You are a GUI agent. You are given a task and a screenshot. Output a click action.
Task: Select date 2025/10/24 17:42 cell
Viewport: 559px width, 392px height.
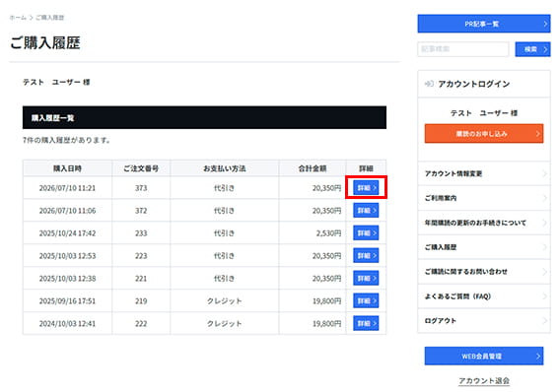point(67,233)
